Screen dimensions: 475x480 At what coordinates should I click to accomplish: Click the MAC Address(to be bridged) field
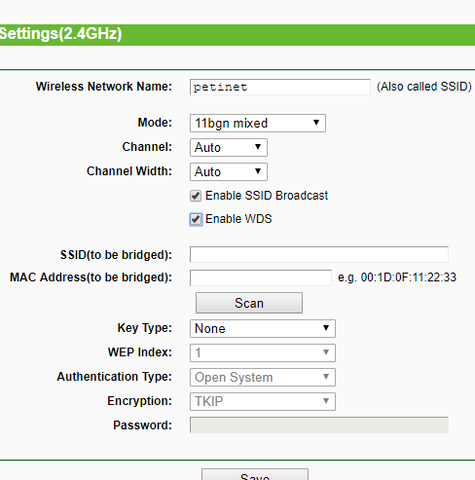261,278
